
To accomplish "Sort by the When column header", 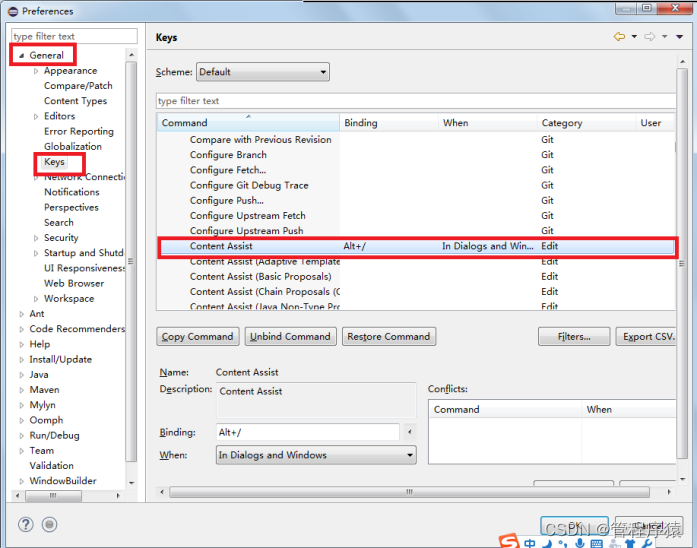I will pyautogui.click(x=488, y=123).
